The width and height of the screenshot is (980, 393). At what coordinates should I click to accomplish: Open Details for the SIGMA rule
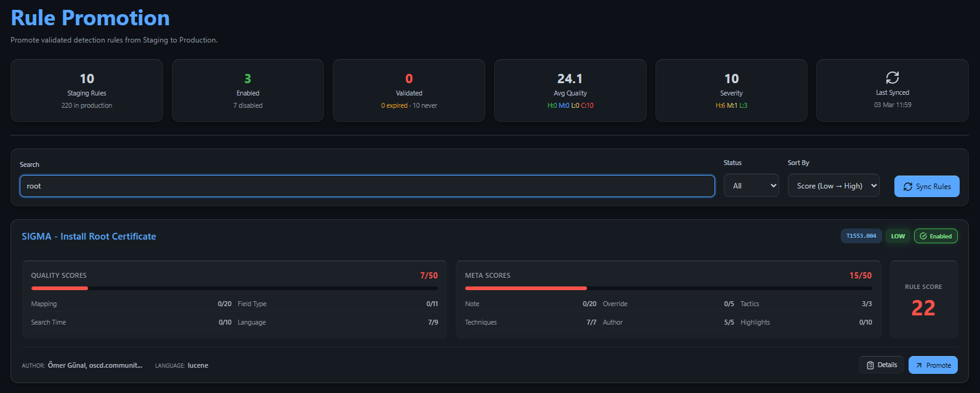[881, 365]
